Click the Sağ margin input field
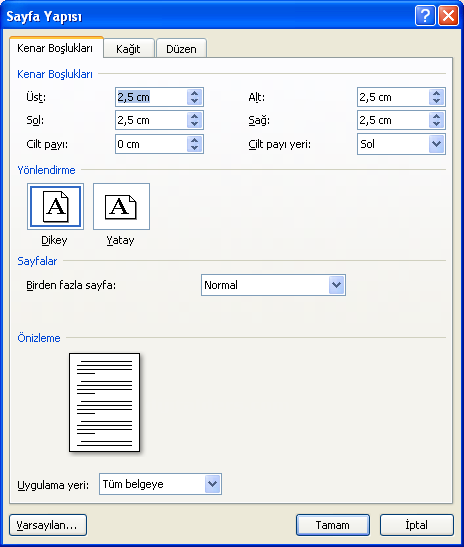 393,120
